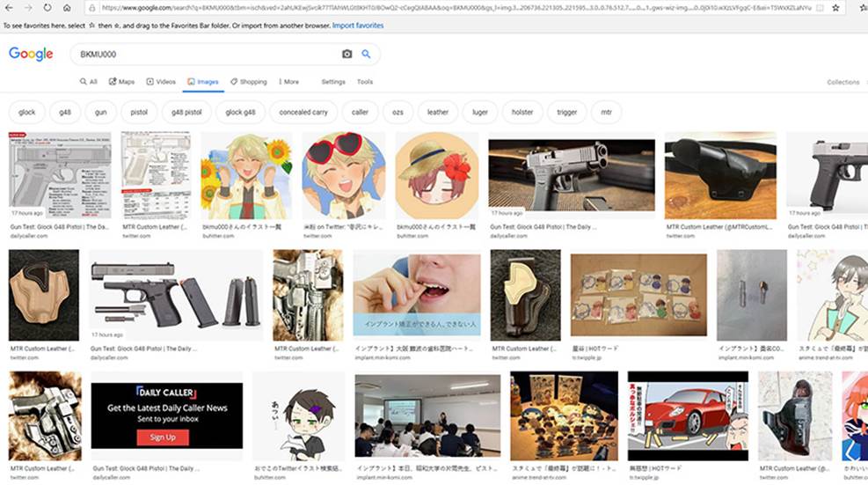Open the person biting nail thumbnail
868x485 pixels.
pos(417,295)
